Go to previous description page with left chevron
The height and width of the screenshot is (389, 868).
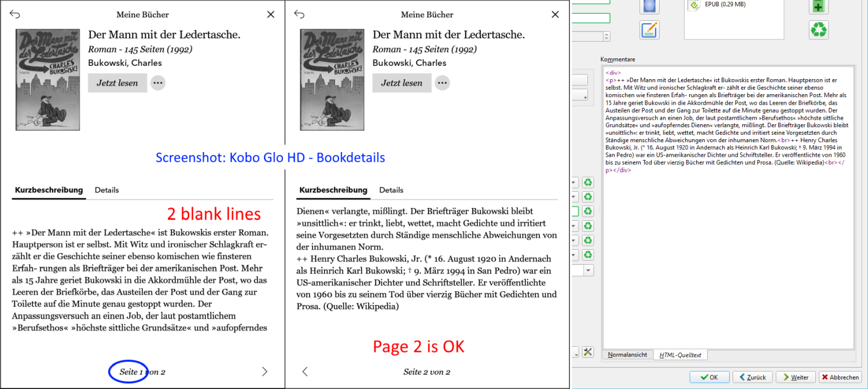[x=305, y=372]
